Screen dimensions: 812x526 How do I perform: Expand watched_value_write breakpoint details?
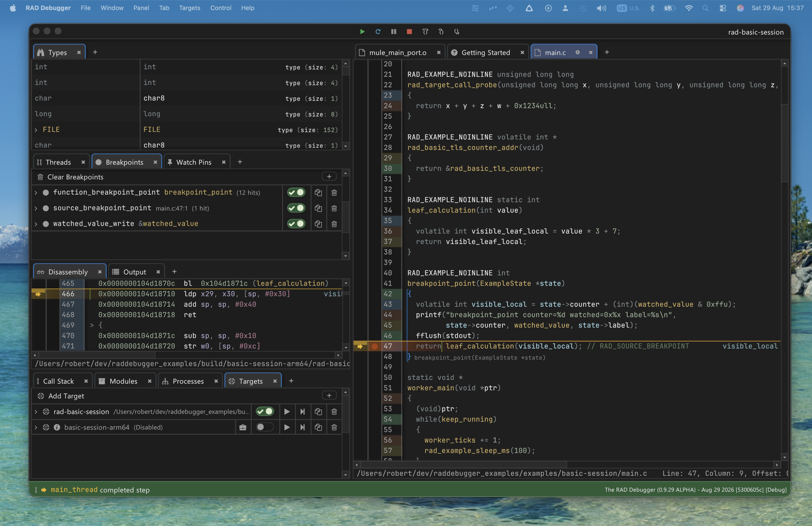pos(36,224)
